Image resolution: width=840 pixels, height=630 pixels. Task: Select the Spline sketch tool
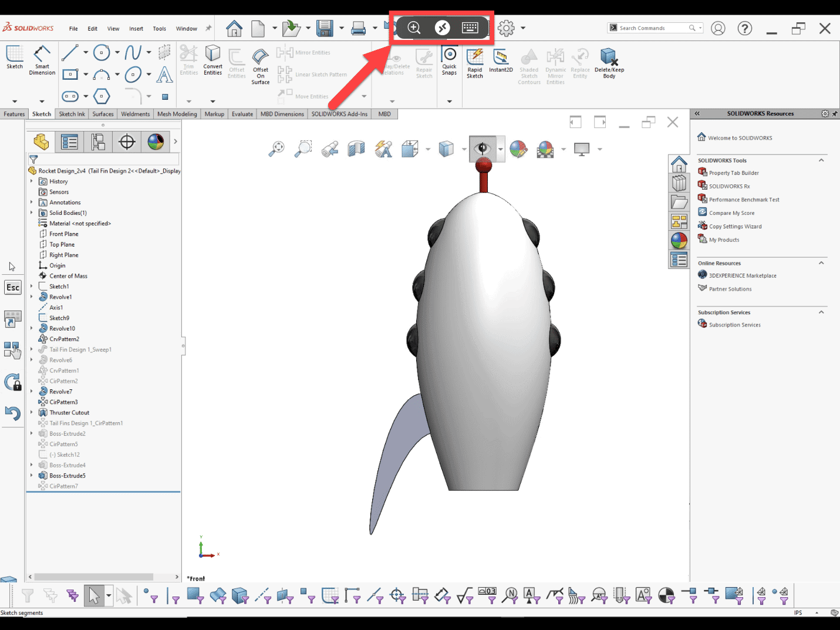pos(133,52)
